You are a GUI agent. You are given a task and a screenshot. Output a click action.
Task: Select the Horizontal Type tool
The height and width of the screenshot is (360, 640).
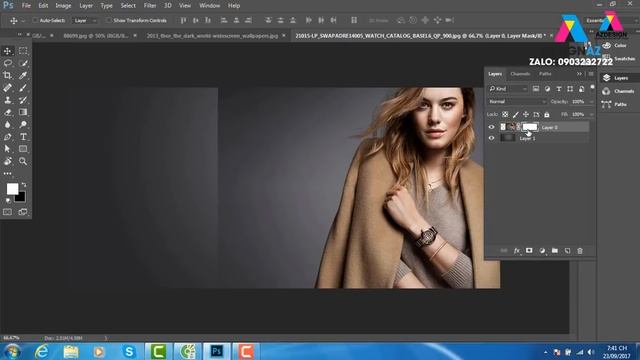point(23,137)
